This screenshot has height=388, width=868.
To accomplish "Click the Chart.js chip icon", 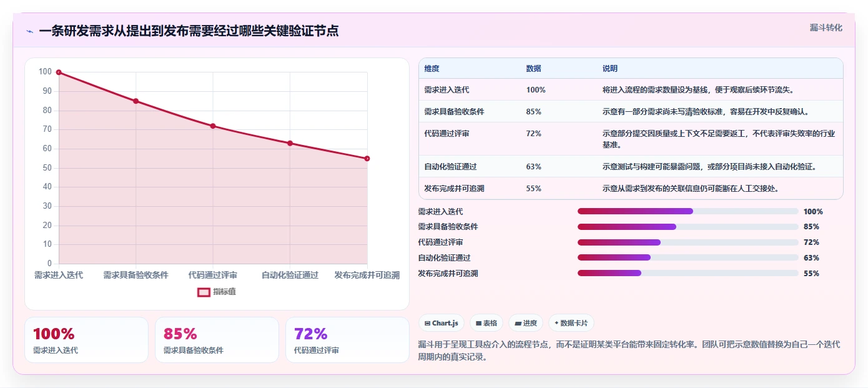I will point(427,323).
